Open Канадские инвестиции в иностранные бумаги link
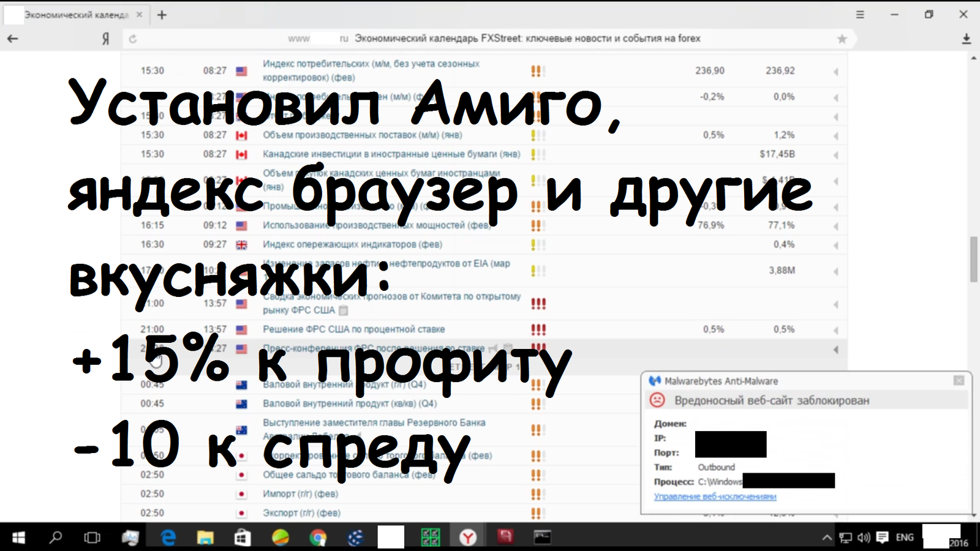 pos(391,154)
